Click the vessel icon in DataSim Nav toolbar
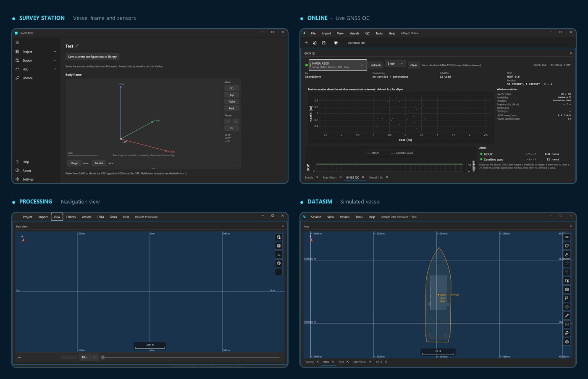Viewport: 588px width, 379px height. [x=567, y=255]
